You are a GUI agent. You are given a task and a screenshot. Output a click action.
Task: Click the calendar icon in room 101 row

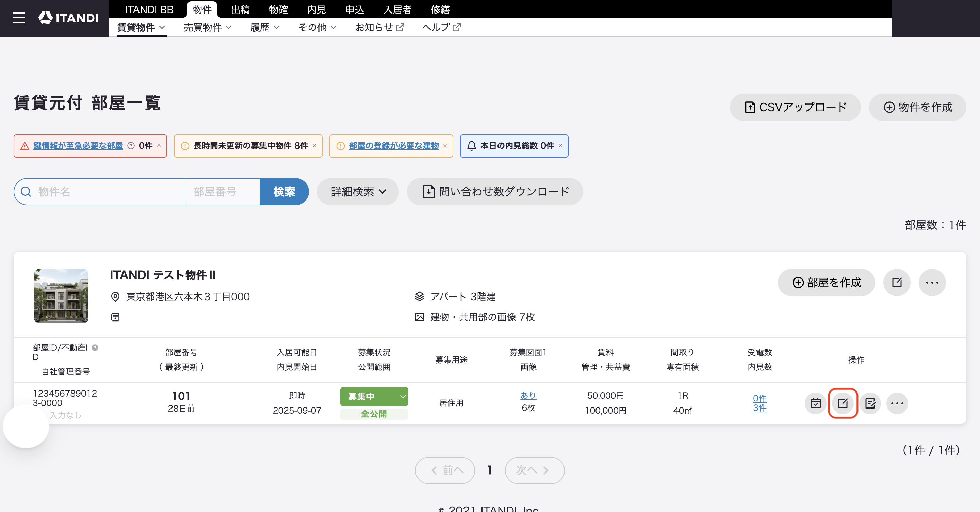(815, 403)
